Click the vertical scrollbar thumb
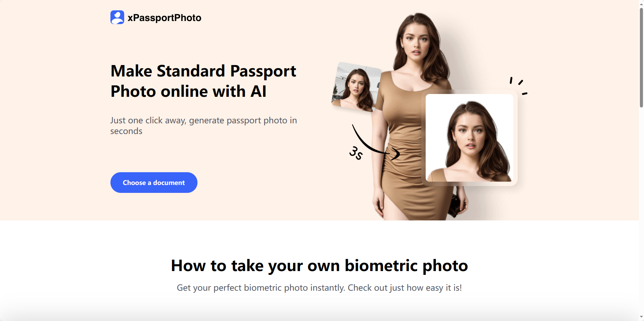Image resolution: width=644 pixels, height=321 pixels. [641, 58]
